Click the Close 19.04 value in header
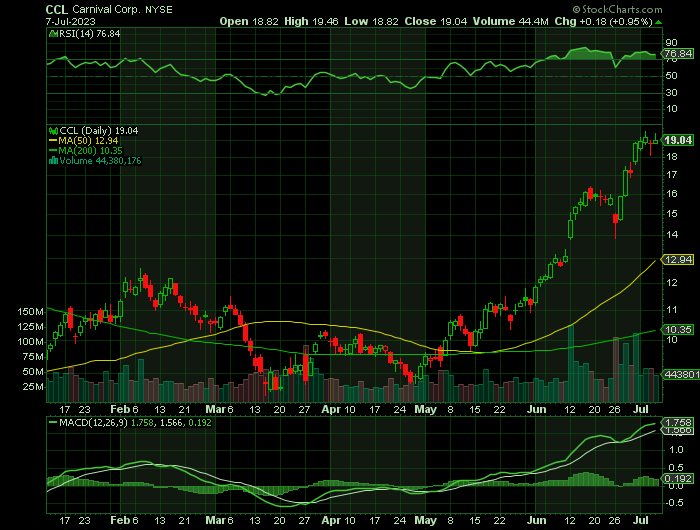 click(436, 21)
